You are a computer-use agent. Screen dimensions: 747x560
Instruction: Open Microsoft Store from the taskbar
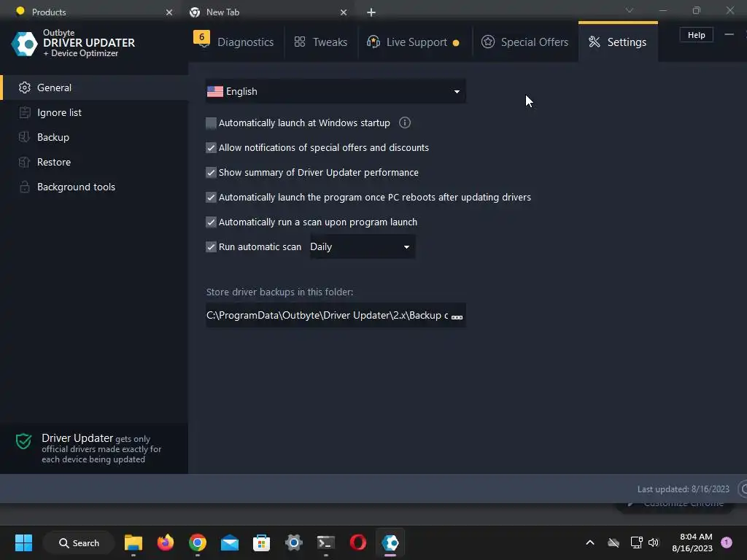[262, 542]
